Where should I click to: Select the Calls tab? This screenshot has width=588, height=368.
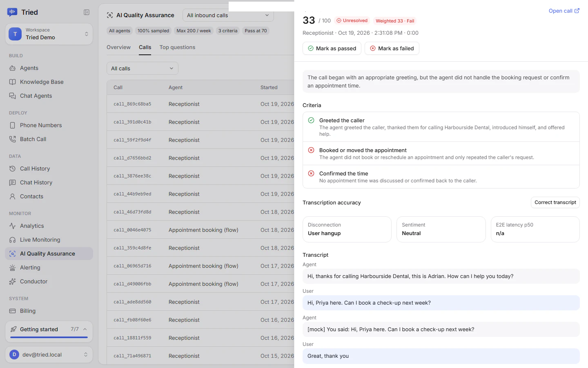(145, 47)
